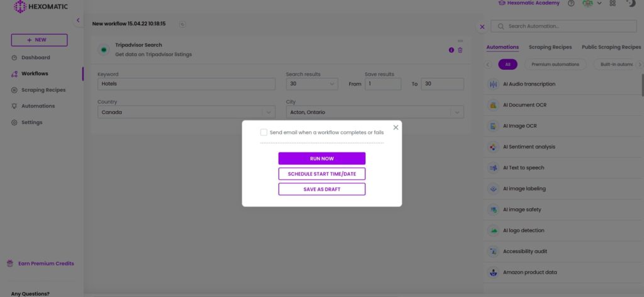Edit the workflow name icon
The width and height of the screenshot is (644, 297).
coord(182,25)
